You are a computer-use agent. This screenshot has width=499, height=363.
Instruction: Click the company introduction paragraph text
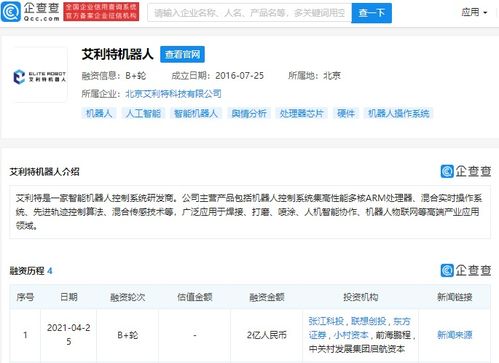pos(249,212)
